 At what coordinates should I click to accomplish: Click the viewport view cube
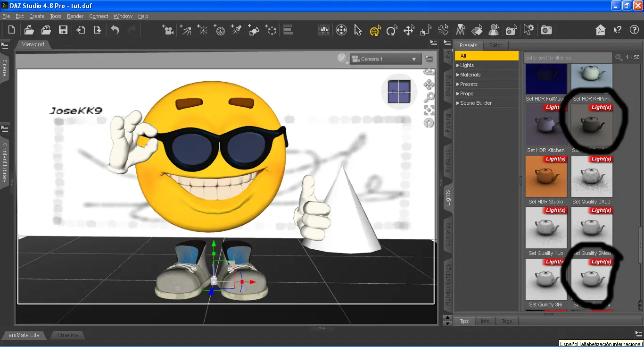pos(399,91)
